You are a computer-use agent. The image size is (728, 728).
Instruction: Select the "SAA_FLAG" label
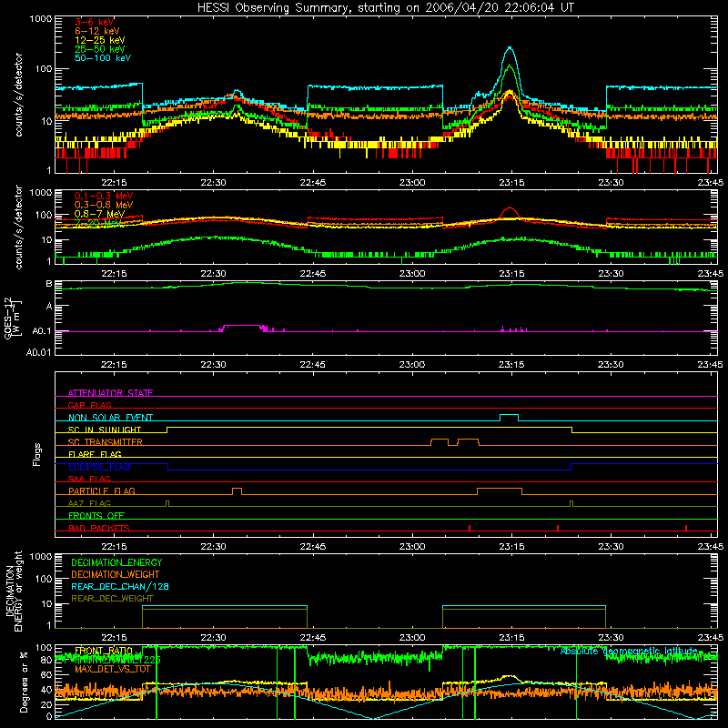click(x=89, y=479)
